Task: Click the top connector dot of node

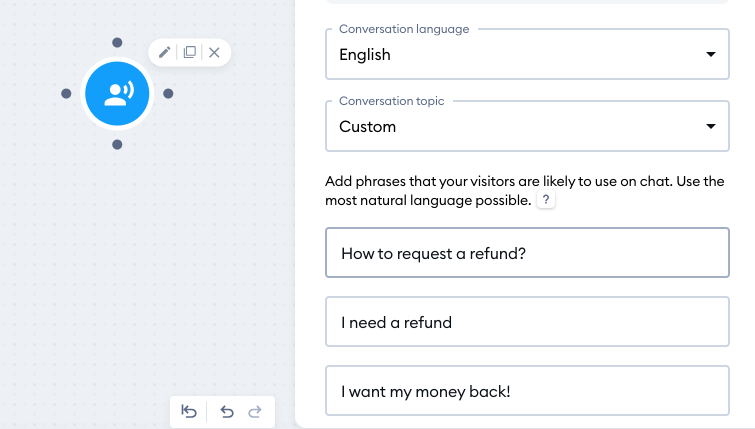Action: pyautogui.click(x=117, y=42)
